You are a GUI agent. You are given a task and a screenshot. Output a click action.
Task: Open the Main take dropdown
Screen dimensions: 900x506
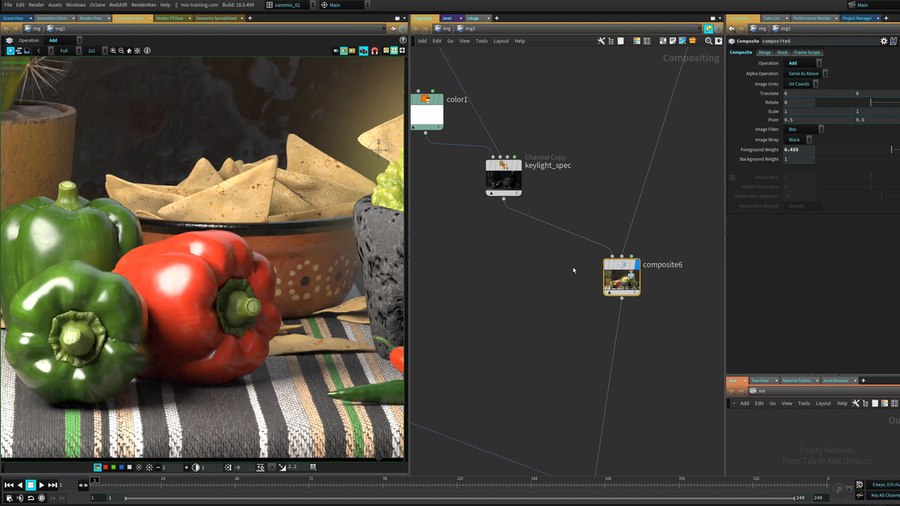point(344,5)
